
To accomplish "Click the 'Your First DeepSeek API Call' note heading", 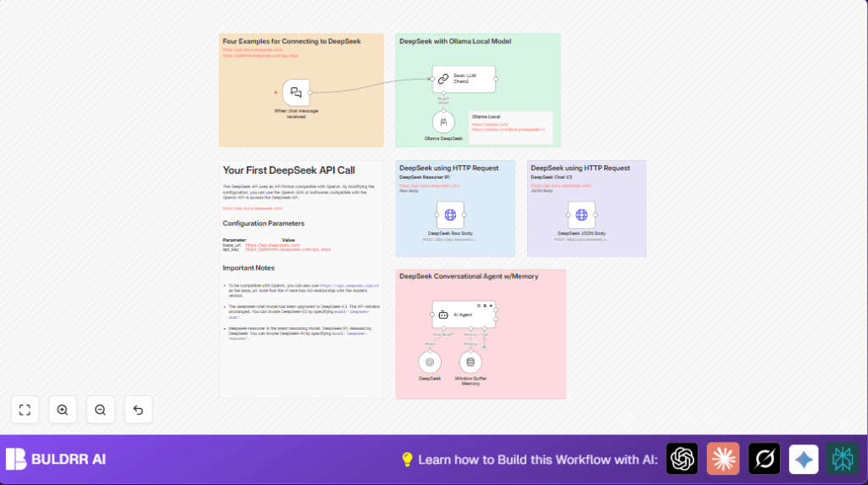I will tap(288, 170).
